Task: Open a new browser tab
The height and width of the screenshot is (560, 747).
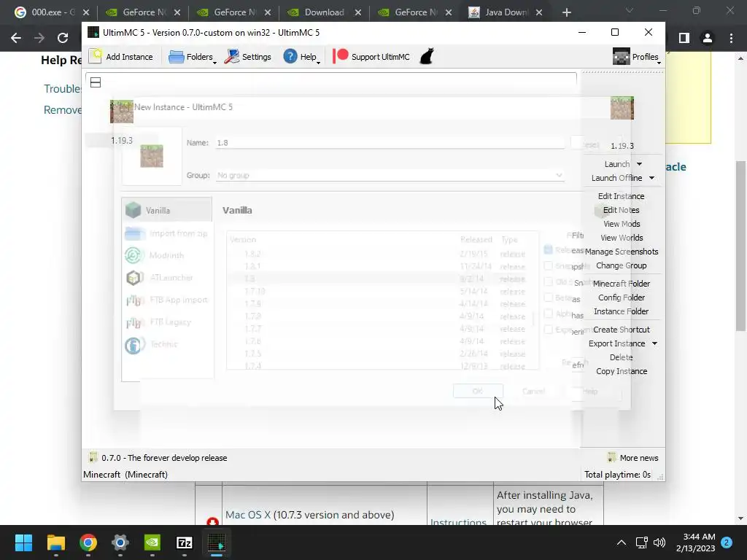Action: 566,12
